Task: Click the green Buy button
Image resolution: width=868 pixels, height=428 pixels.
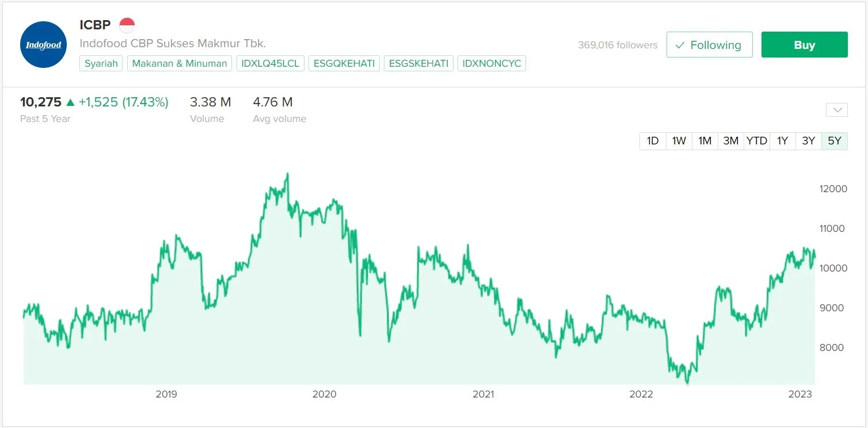Action: point(804,44)
